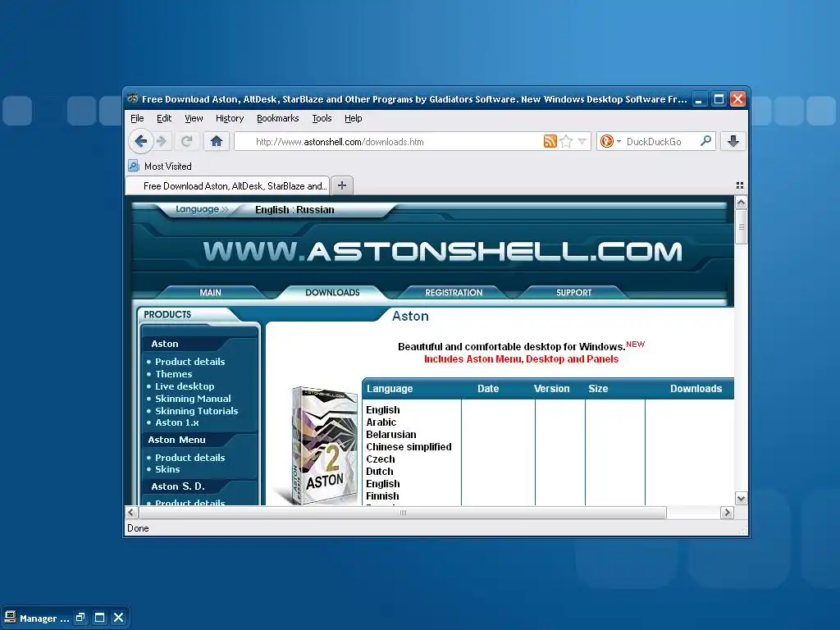This screenshot has height=630, width=840.
Task: Open the View menu
Action: [x=194, y=118]
